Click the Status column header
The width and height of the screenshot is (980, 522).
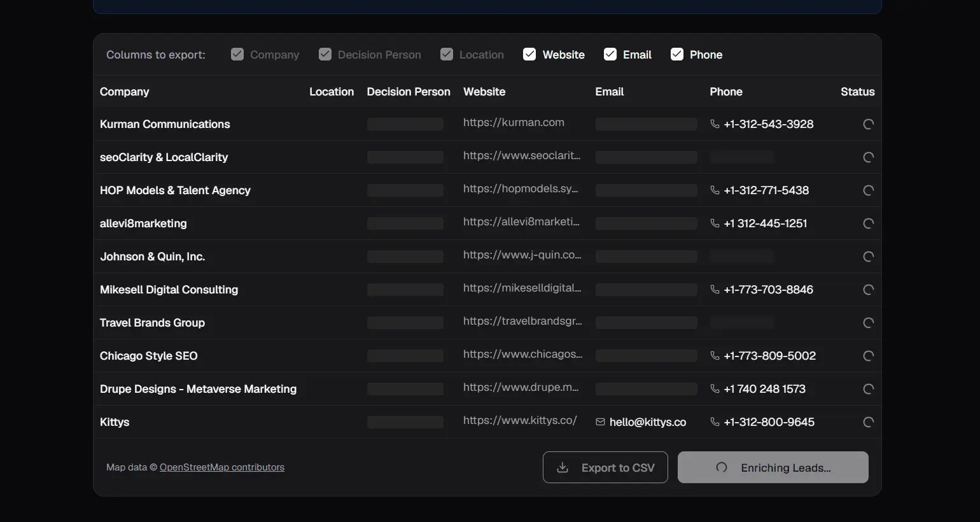(858, 92)
